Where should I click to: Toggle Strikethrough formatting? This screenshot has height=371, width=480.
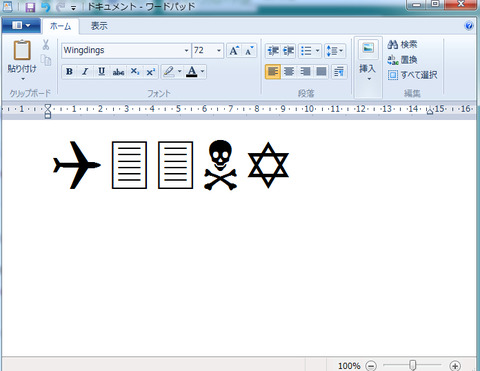pos(118,71)
